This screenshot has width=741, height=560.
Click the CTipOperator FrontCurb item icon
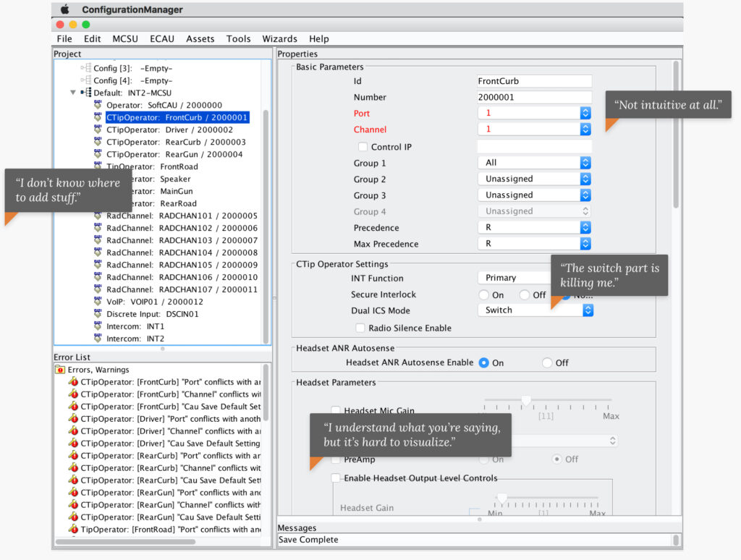click(98, 117)
